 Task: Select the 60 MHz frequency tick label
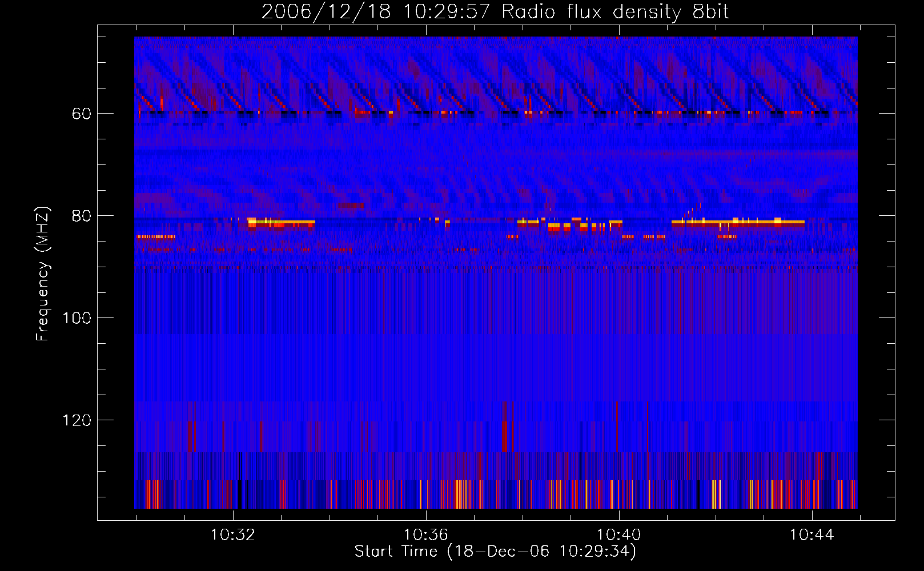point(81,114)
